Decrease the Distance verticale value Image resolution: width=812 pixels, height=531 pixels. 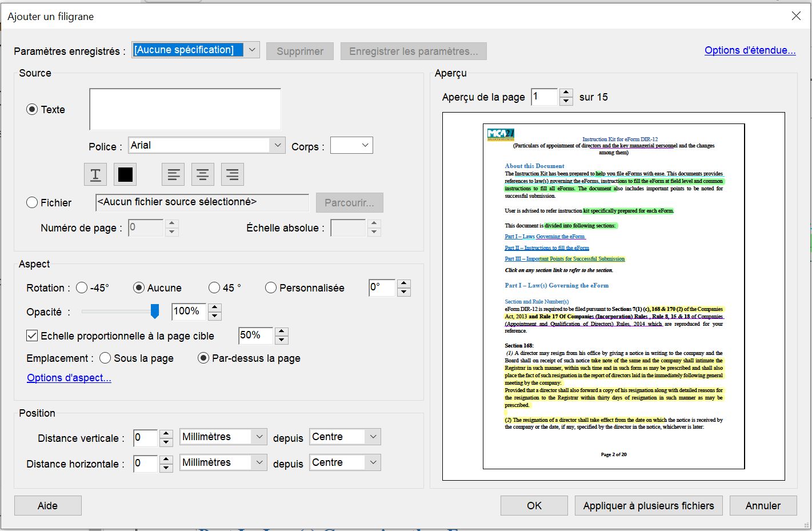point(166,442)
